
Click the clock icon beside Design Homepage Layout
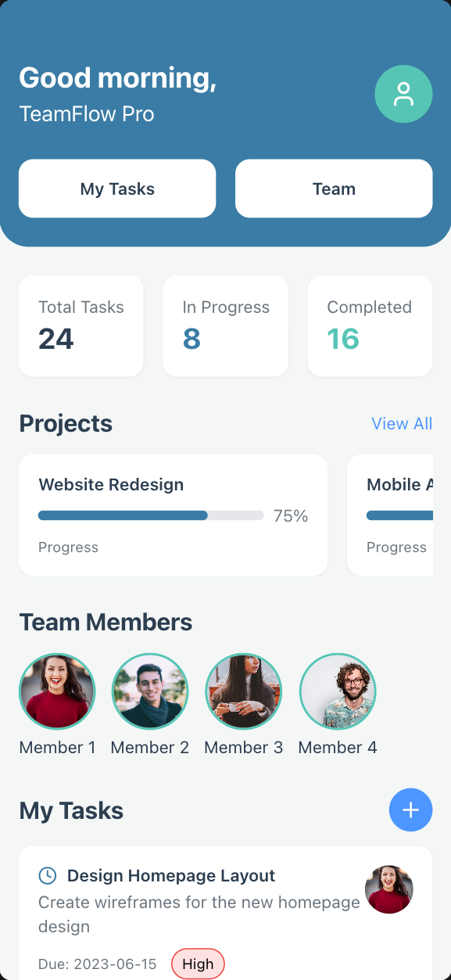(x=48, y=875)
